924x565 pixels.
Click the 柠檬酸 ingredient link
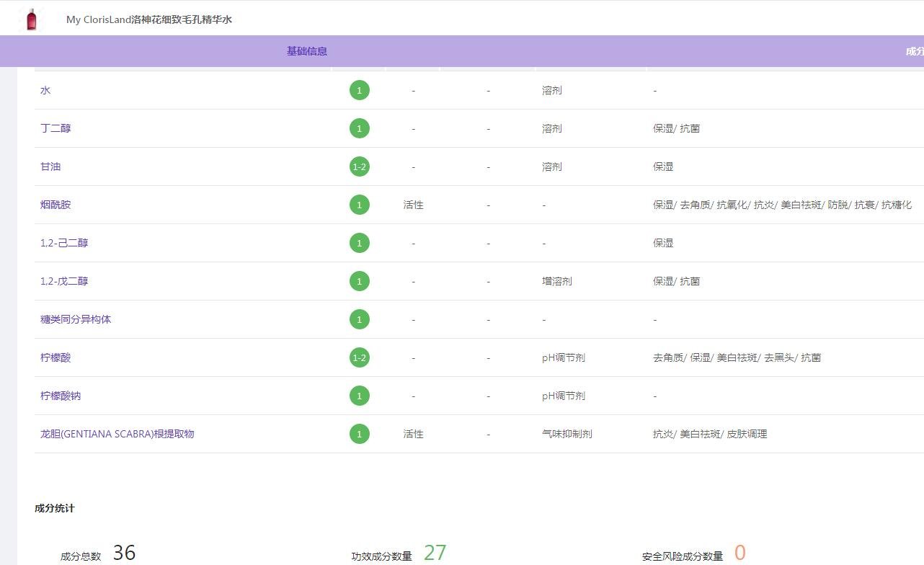[x=55, y=357]
